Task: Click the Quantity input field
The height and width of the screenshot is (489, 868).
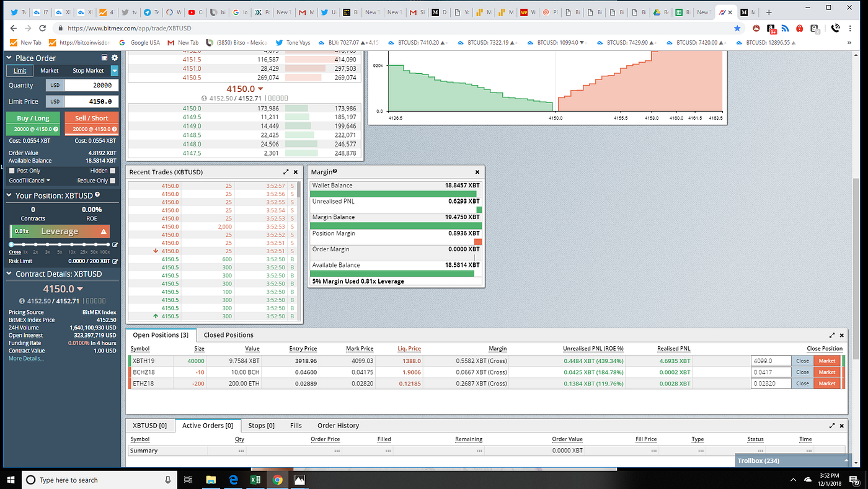Action: coord(91,85)
